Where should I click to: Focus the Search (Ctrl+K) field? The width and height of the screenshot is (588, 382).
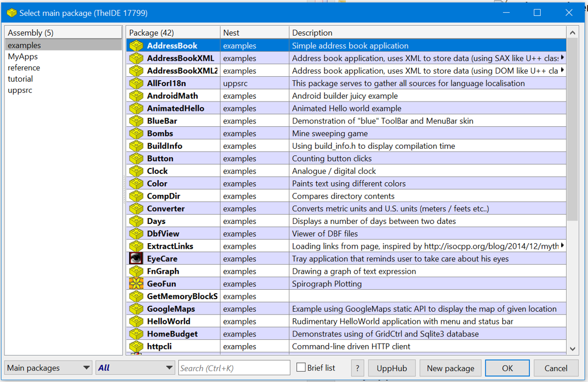click(x=234, y=368)
